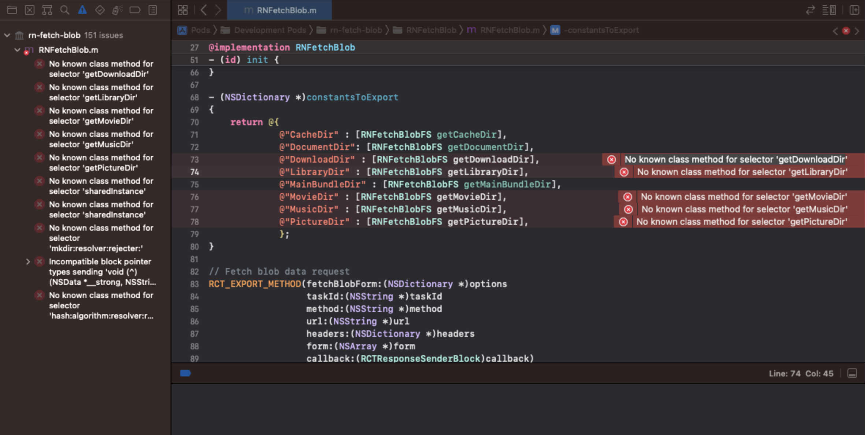Open Development Pods breadcrumb
Viewport: 868px width, 435px height.
[x=263, y=30]
